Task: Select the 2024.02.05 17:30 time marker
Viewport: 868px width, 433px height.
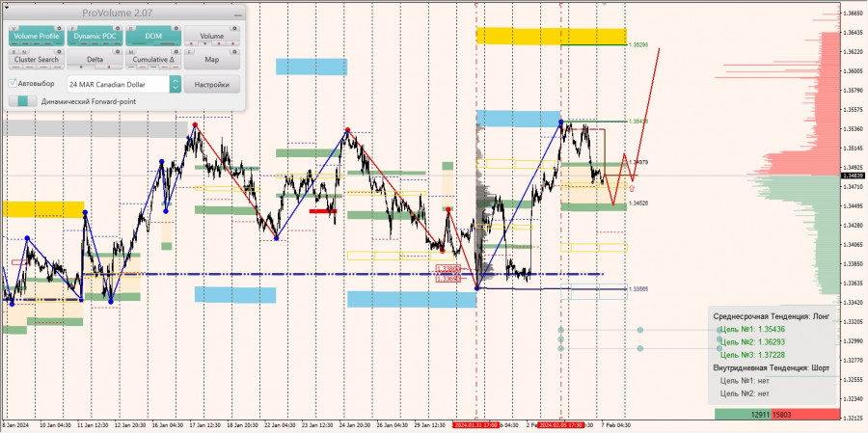Action: 559,425
